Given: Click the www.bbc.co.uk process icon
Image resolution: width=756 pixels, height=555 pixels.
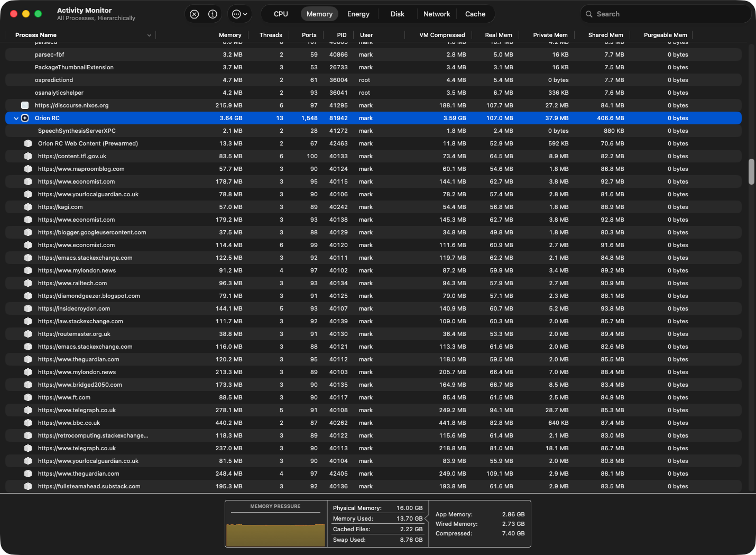Looking at the screenshot, I should tap(28, 423).
